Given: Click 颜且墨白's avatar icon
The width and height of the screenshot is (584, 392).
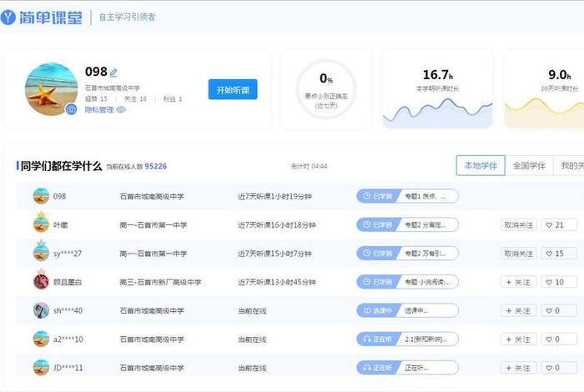Looking at the screenshot, I should pos(41,281).
